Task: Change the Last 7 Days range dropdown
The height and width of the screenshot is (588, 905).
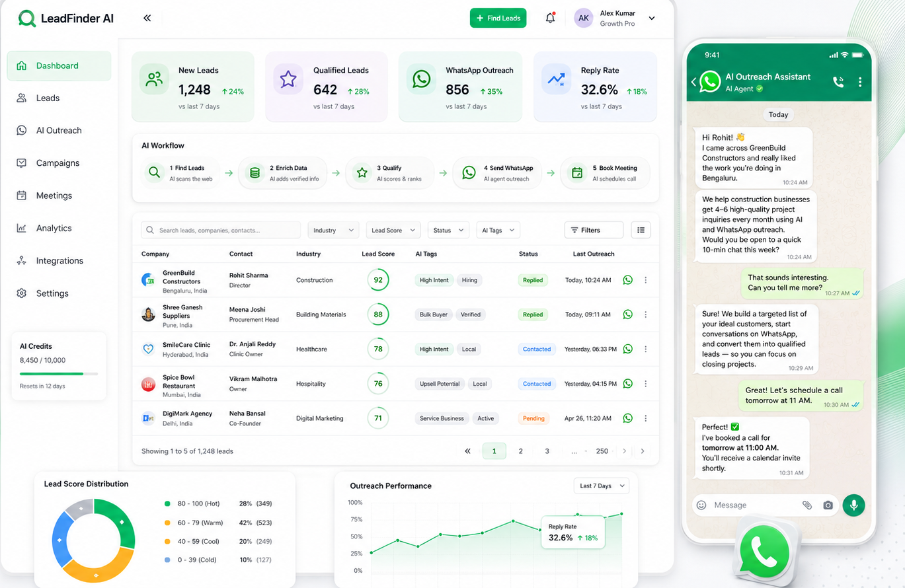Action: pos(602,486)
